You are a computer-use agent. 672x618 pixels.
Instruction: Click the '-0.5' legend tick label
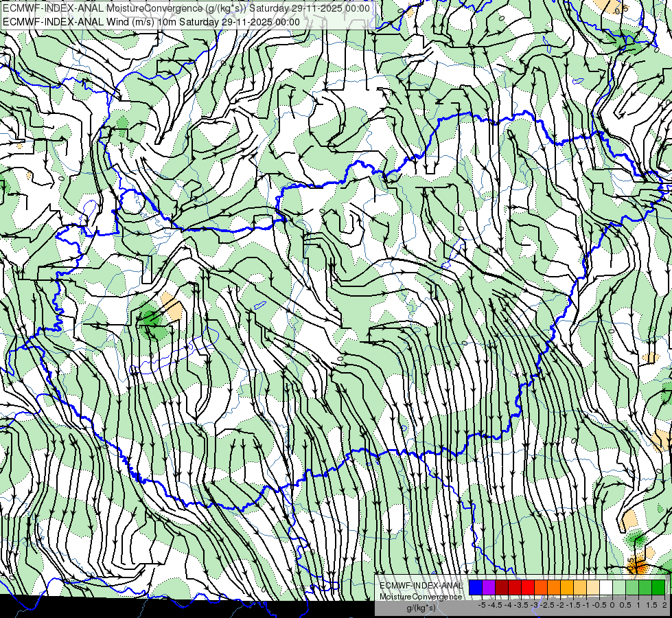[599, 605]
